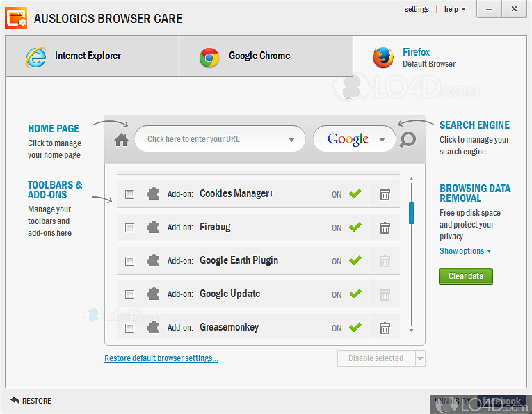Delete the Firebug add-on via trash icon
532x414 pixels.
pyautogui.click(x=385, y=228)
